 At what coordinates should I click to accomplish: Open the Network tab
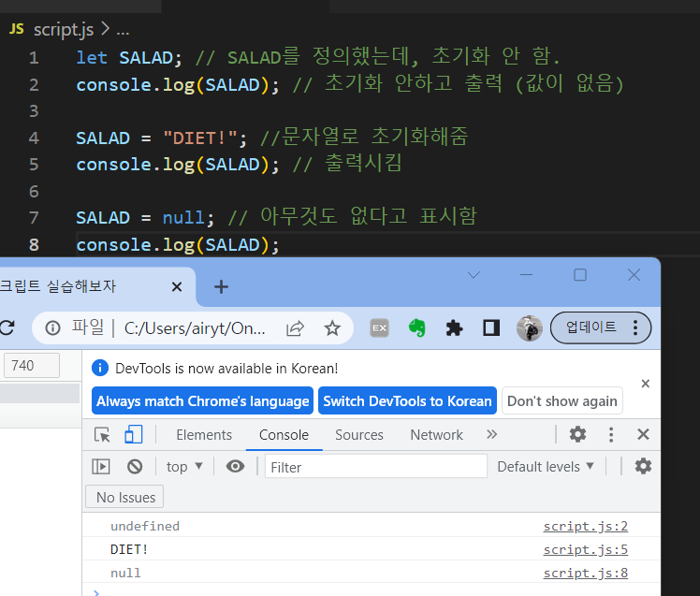pyautogui.click(x=437, y=435)
